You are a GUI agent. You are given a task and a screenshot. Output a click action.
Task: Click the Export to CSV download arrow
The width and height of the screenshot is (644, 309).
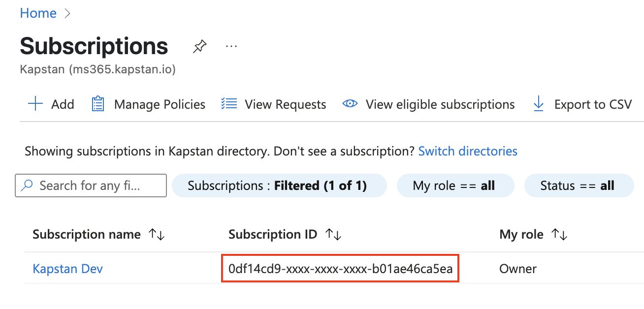point(539,104)
